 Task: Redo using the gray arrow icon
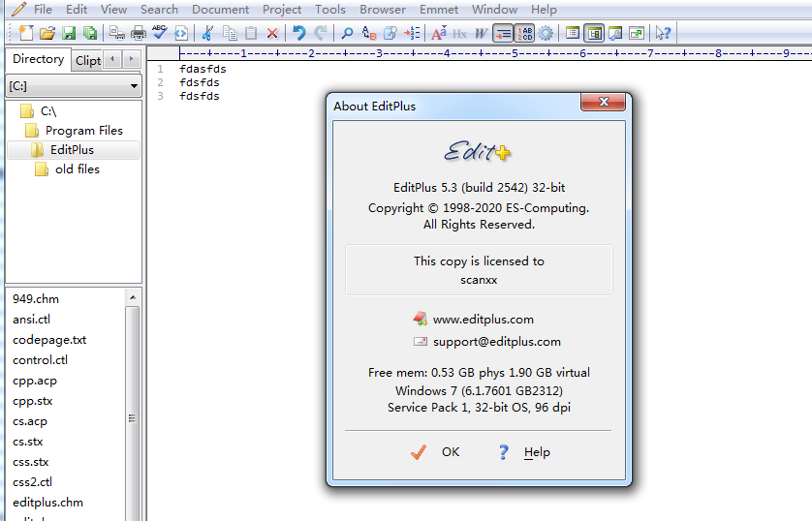[321, 33]
